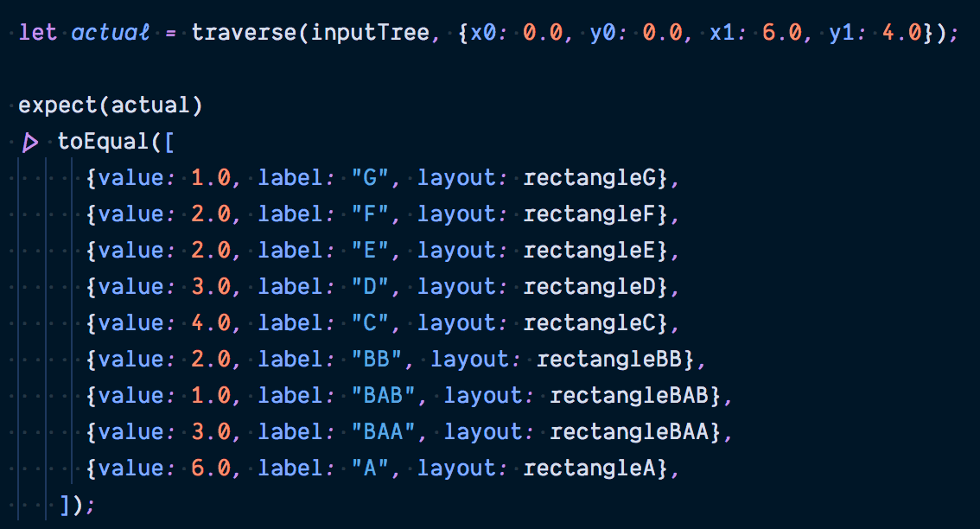Select the rectangleF identifier
Screen dimensions: 980x529
590,214
